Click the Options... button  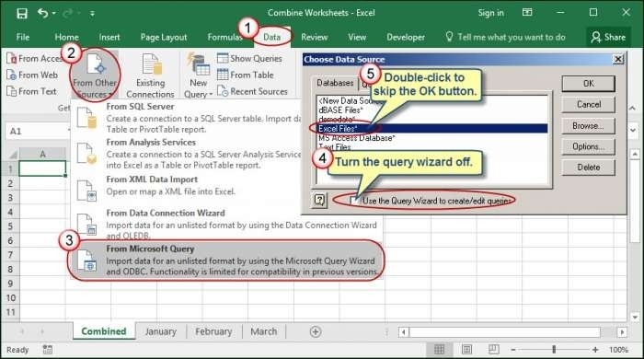point(589,146)
